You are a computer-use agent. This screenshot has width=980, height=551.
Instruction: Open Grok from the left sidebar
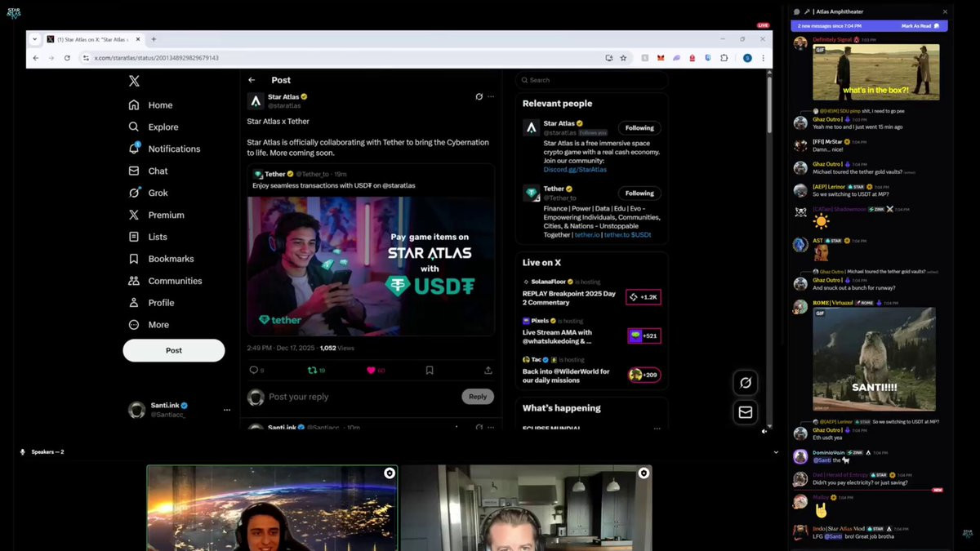click(148, 193)
